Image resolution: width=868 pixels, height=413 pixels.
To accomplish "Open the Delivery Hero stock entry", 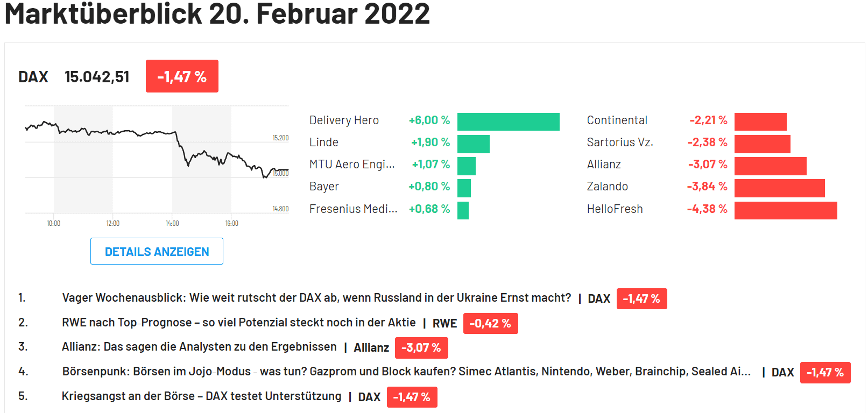I will pos(344,120).
